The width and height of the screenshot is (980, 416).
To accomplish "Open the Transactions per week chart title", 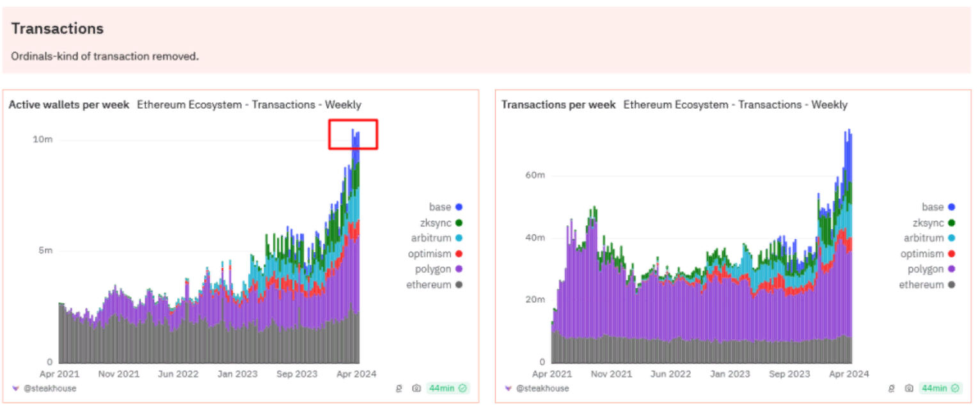I will tap(558, 105).
